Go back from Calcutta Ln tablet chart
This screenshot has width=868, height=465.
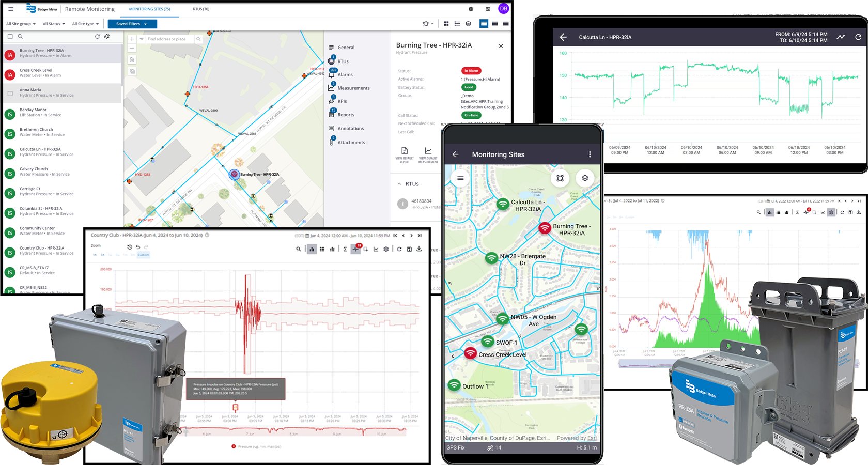(x=563, y=37)
